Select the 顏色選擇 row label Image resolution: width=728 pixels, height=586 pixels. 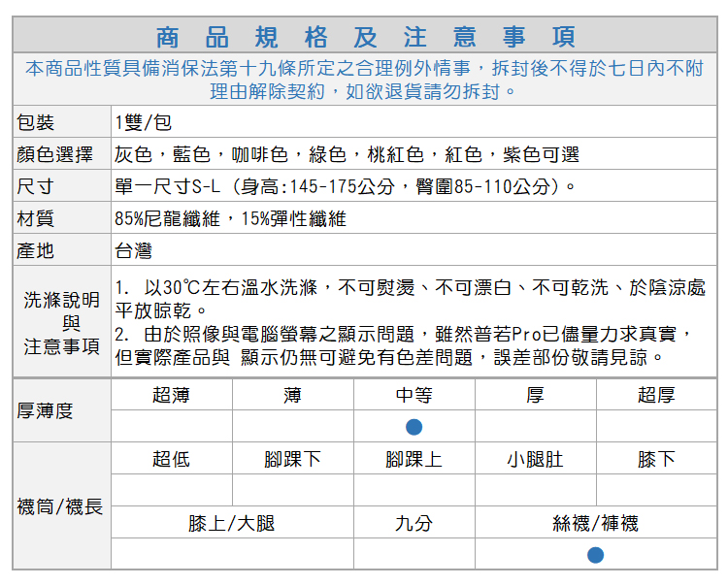(x=54, y=154)
